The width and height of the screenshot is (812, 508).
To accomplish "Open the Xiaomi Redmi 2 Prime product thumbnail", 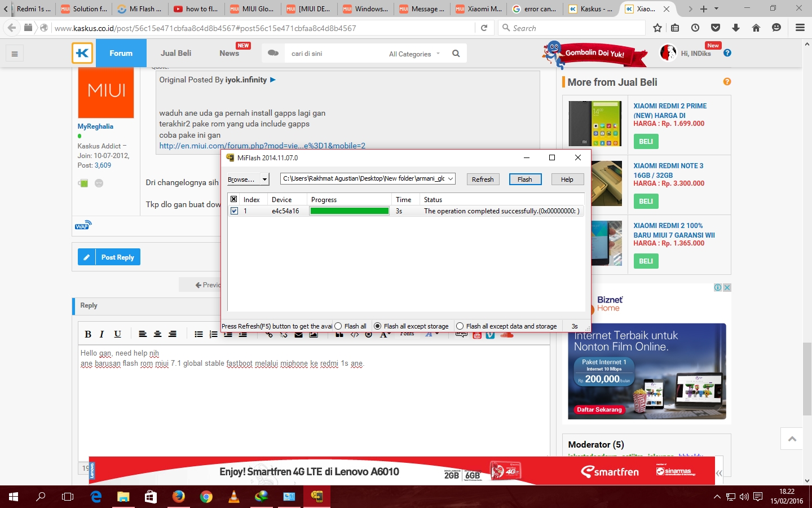I will (595, 124).
